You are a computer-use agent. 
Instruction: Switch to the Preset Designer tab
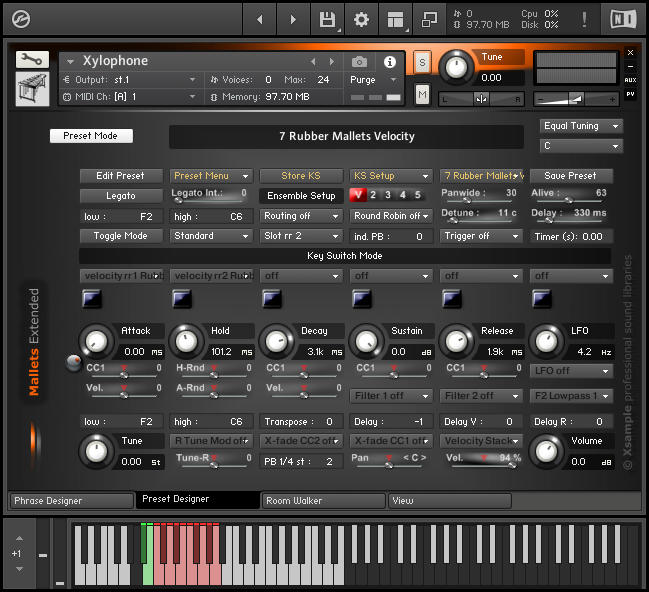198,499
